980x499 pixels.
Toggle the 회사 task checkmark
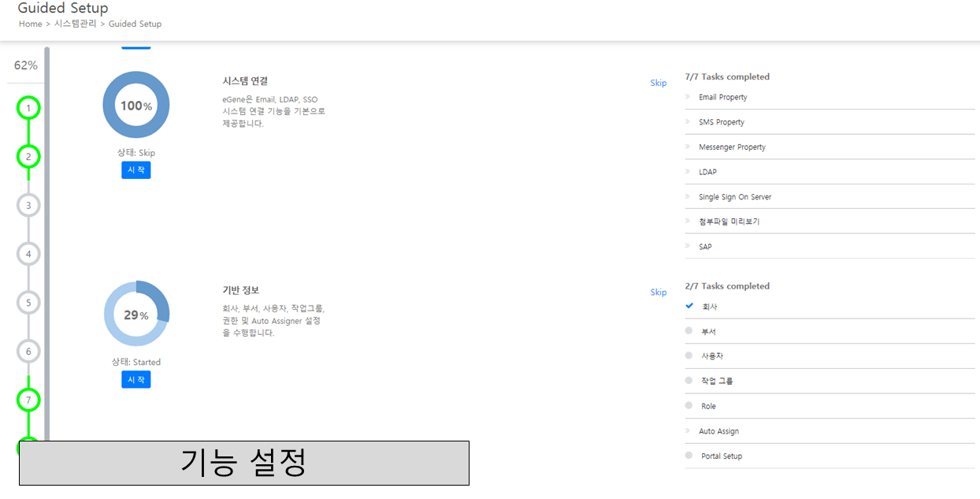pos(689,306)
